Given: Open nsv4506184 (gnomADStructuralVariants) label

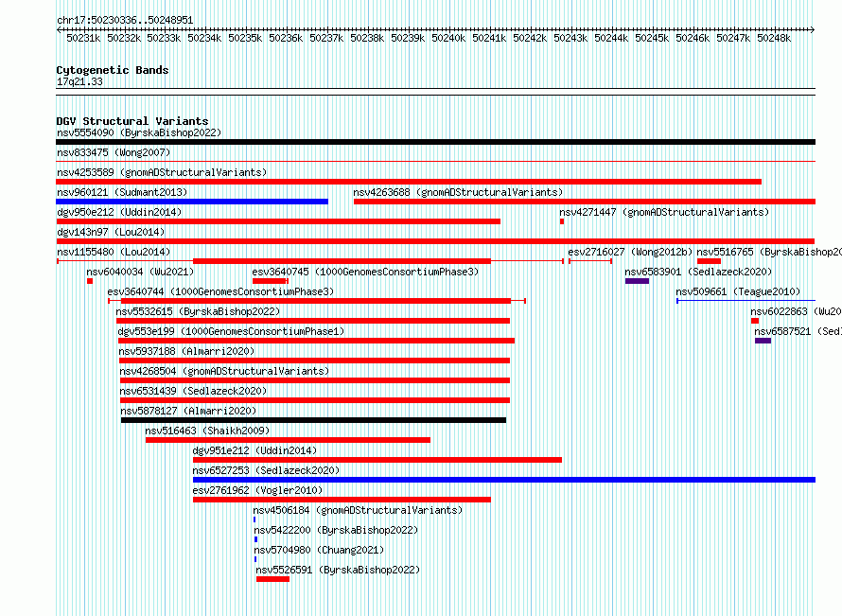Looking at the screenshot, I should click(x=358, y=510).
